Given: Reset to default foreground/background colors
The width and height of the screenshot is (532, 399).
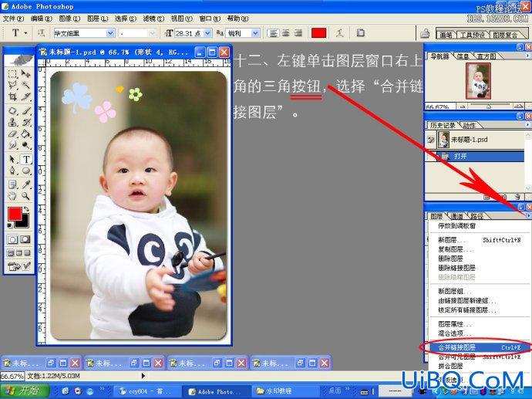Looking at the screenshot, I should coord(9,225).
